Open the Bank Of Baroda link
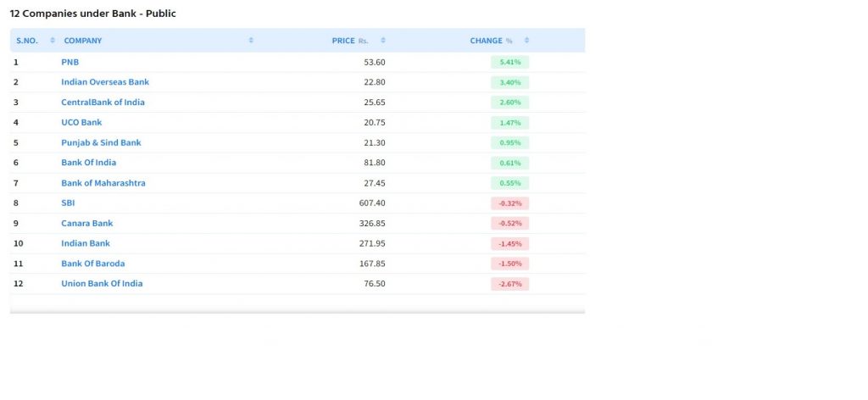 pyautogui.click(x=93, y=264)
